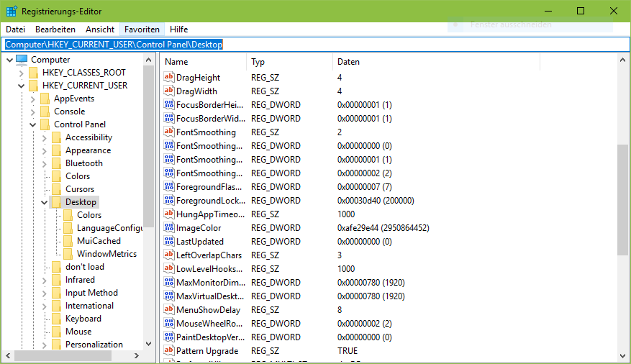Collapse the HKEY_CURRENT_USER tree node

click(x=21, y=86)
